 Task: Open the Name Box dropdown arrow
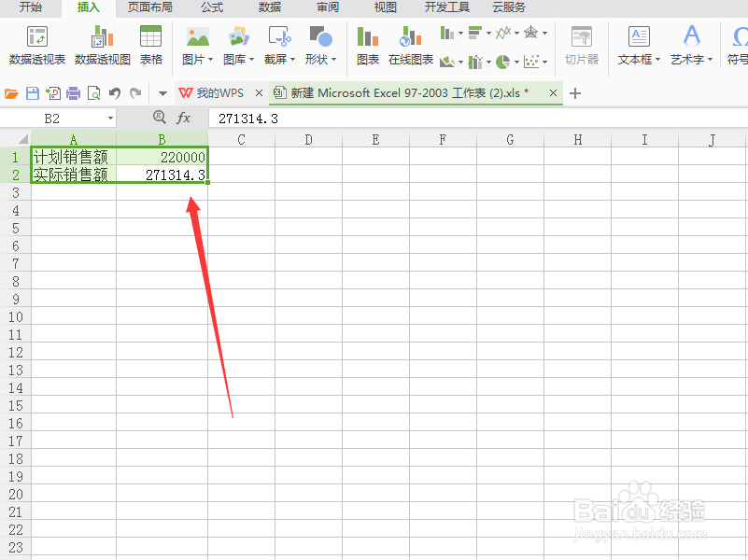[x=110, y=119]
